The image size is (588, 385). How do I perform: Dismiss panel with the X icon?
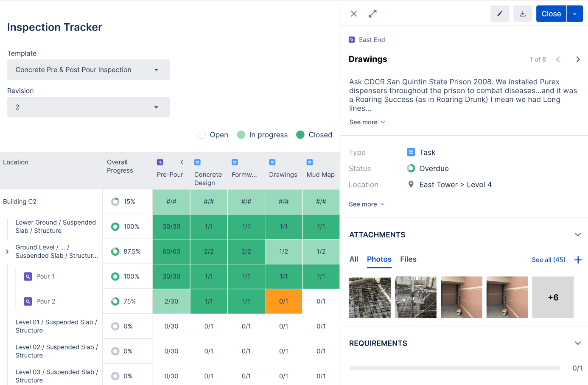point(354,14)
